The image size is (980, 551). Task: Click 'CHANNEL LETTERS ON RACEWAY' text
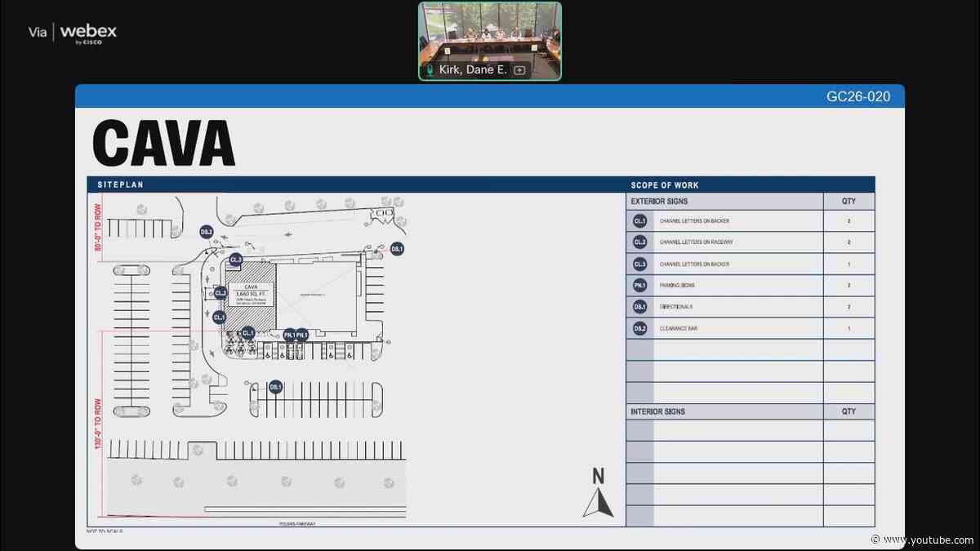tap(696, 242)
